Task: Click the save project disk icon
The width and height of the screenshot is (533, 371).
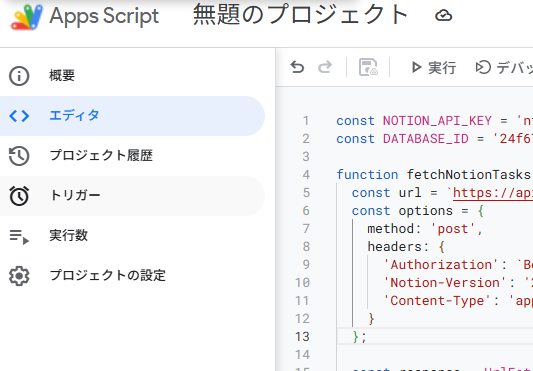Action: (368, 67)
